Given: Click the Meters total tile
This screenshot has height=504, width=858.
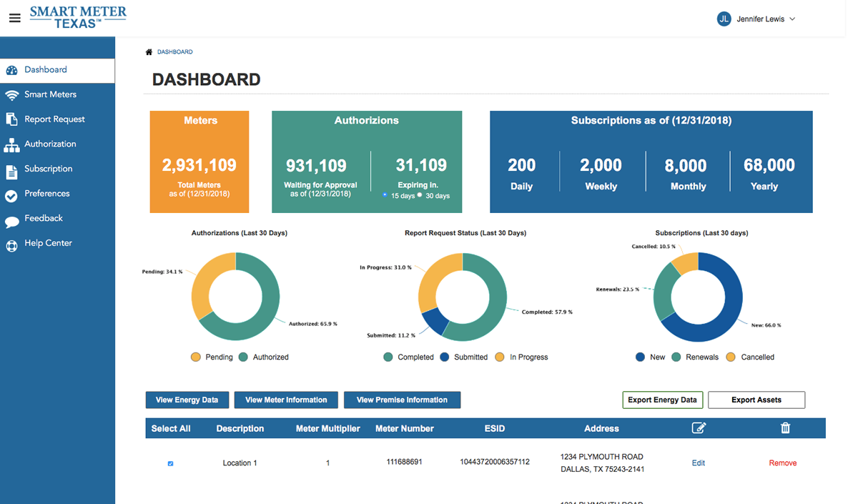Looking at the screenshot, I should [x=199, y=162].
